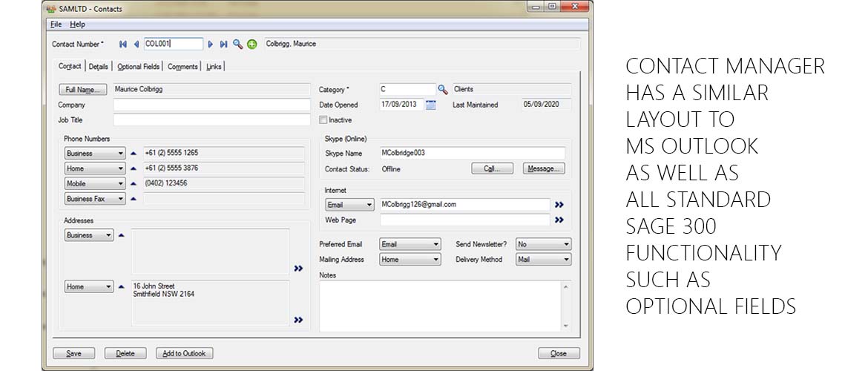Image resolution: width=868 pixels, height=371 pixels.
Task: Switch to the Comments tab
Action: (183, 67)
